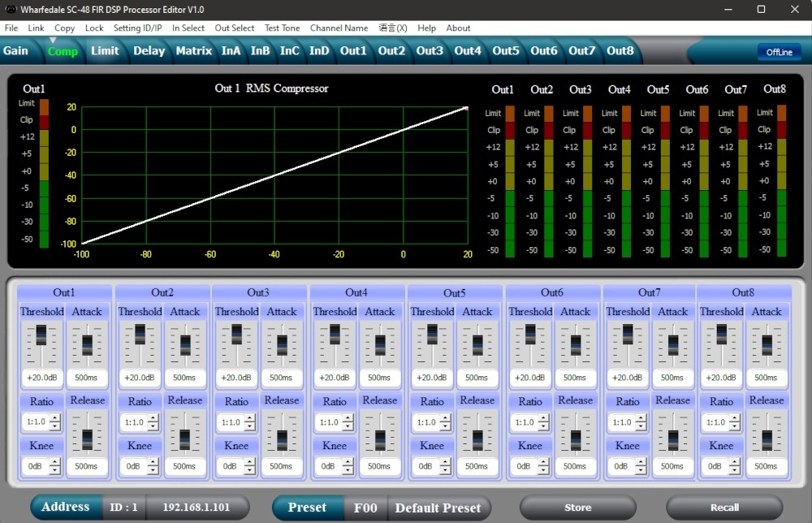Screen dimensions: 812x523
Task: Click the Wharfedale app icon in title bar
Action: [11, 9]
